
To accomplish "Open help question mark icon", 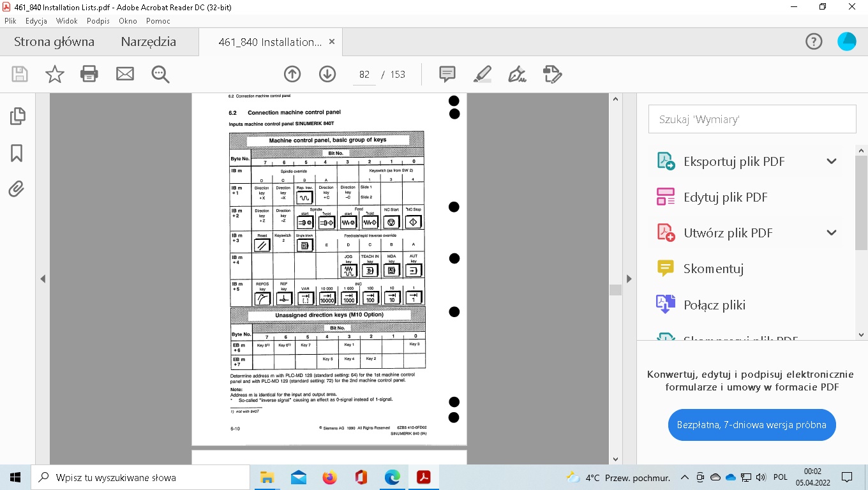I will [x=814, y=41].
